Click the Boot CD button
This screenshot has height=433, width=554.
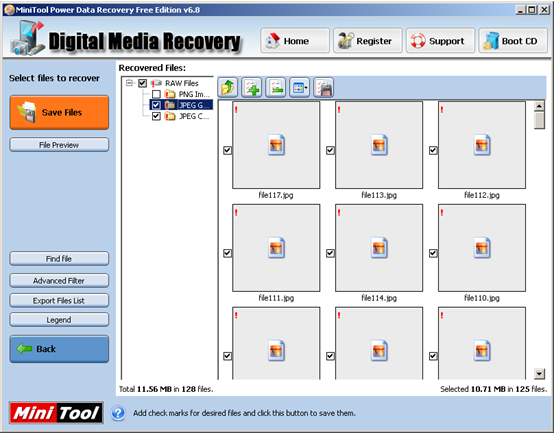513,41
